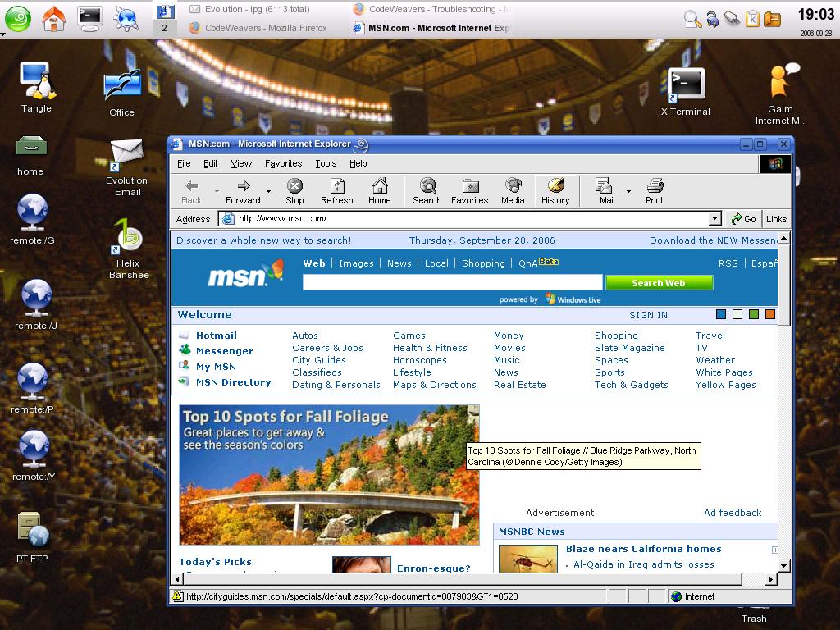Go to the Home page icon
Screen dimensions: 840x630
point(380,191)
